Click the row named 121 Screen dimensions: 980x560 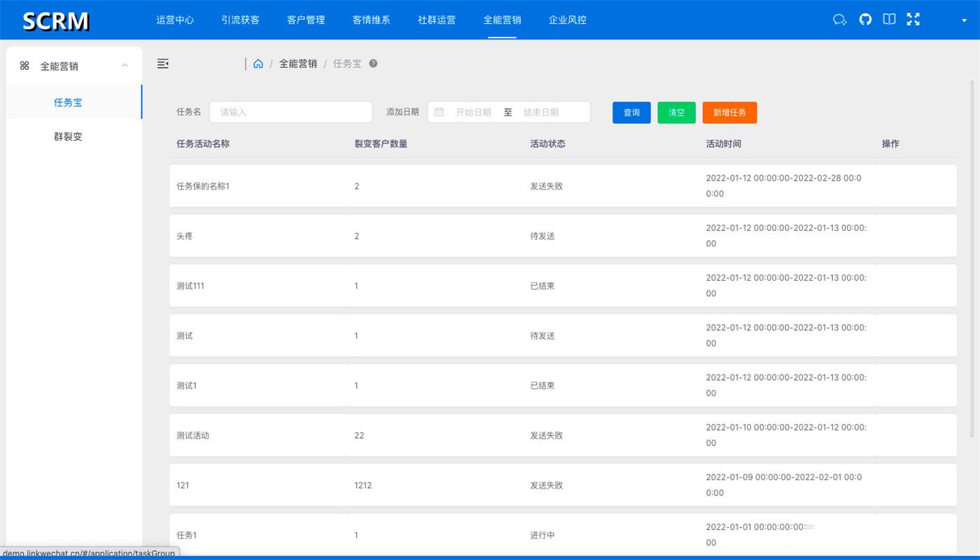point(563,485)
